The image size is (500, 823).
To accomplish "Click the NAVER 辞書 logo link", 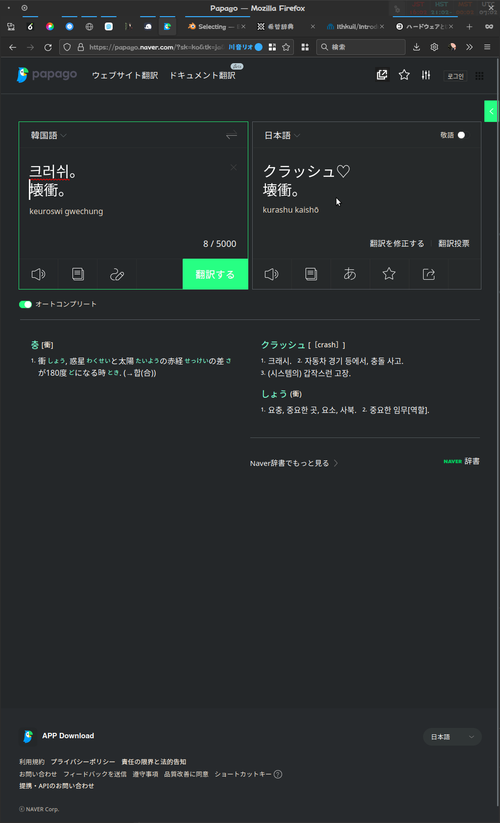I will pos(461,461).
